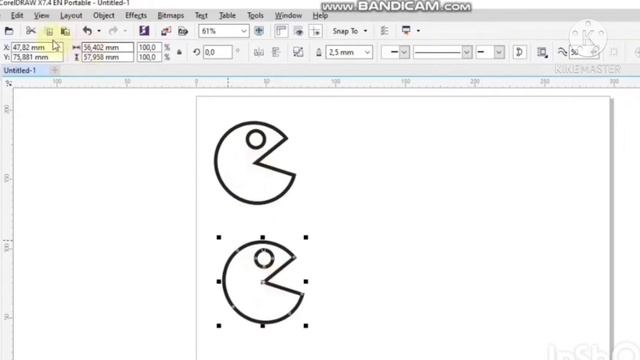The image size is (640, 360).
Task: Click the X position field 47,82 mm
Action: pos(37,47)
